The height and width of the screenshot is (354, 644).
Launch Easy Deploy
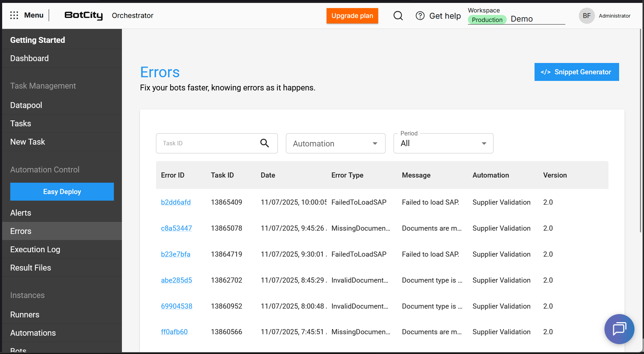(x=62, y=191)
